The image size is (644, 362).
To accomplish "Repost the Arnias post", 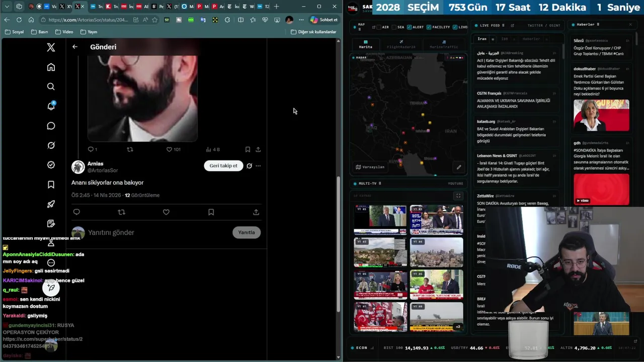I will (x=121, y=212).
